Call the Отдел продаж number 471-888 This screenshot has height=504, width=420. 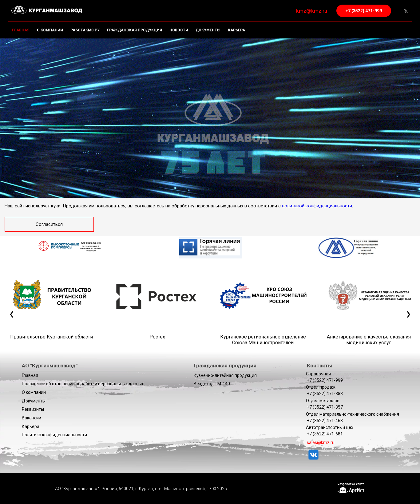point(325,394)
